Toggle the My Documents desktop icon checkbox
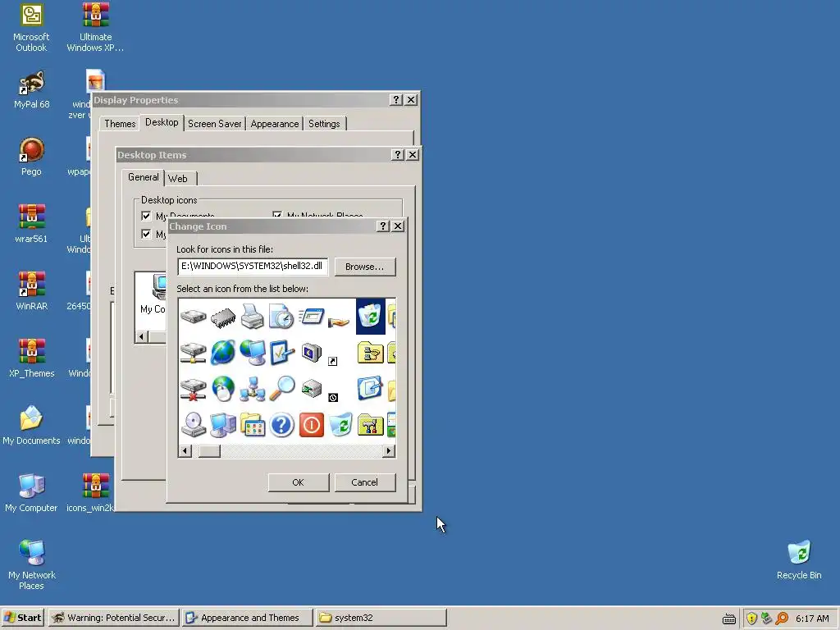840x630 pixels. coord(146,216)
